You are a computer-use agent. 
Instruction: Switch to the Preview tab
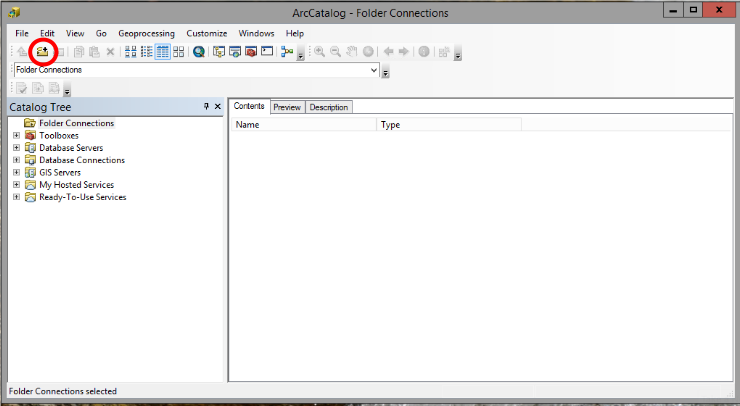point(287,107)
